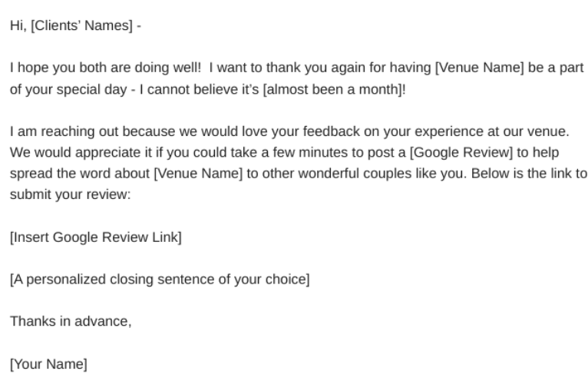Select the [Venue Name] placeholder in first paragraph
The height and width of the screenshot is (381, 588).
(479, 68)
